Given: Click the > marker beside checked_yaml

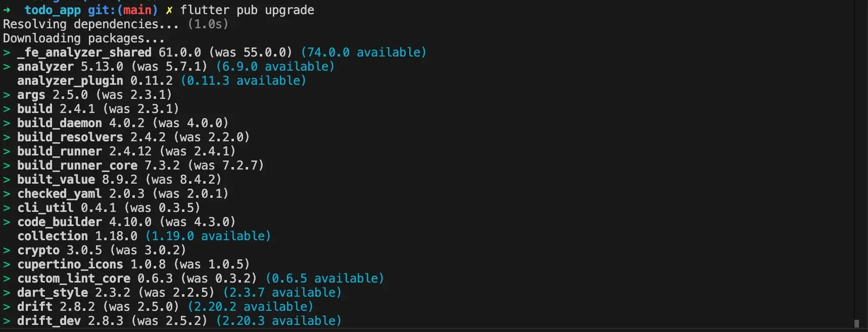Looking at the screenshot, I should [x=6, y=194].
